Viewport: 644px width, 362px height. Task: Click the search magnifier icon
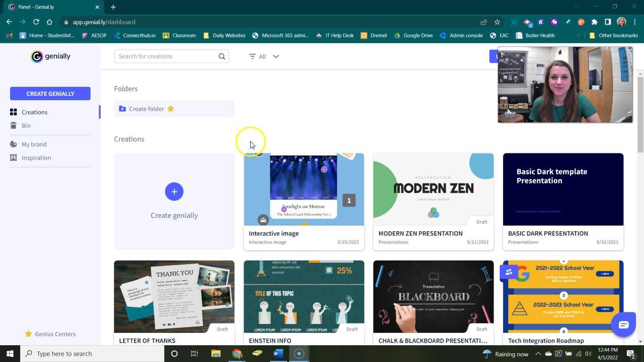222,56
